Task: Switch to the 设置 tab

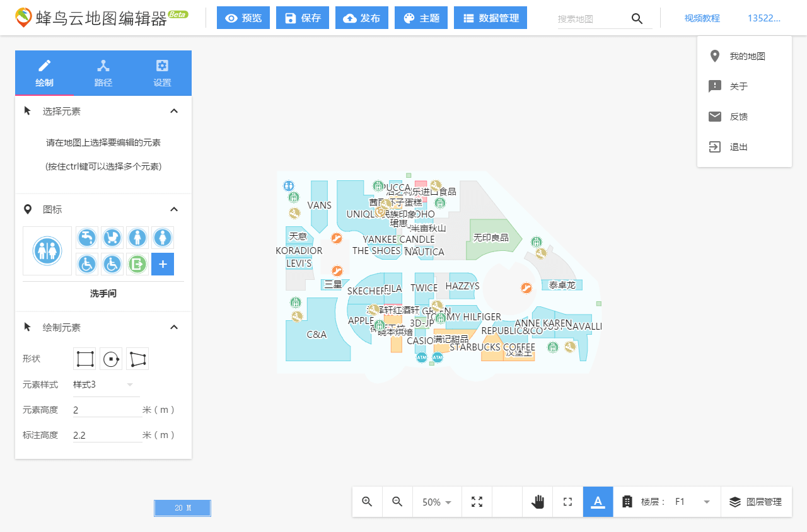Action: click(162, 73)
